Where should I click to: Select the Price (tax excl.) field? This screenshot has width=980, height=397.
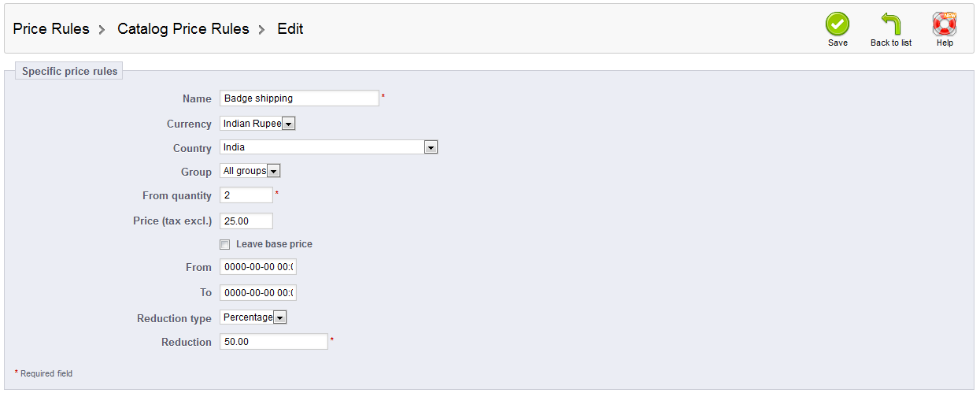click(246, 221)
